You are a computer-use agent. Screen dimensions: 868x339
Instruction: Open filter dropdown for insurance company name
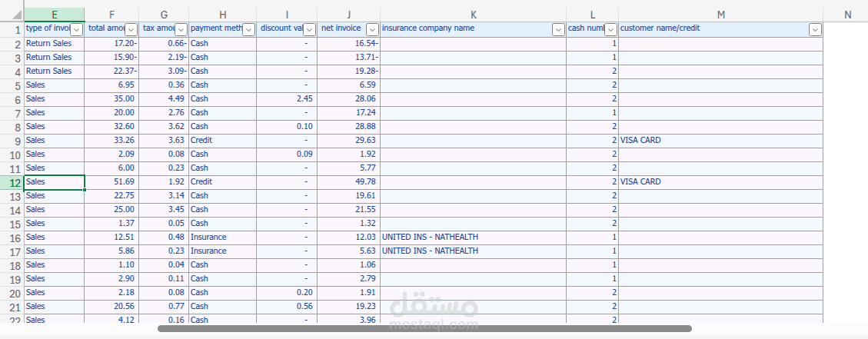click(559, 30)
